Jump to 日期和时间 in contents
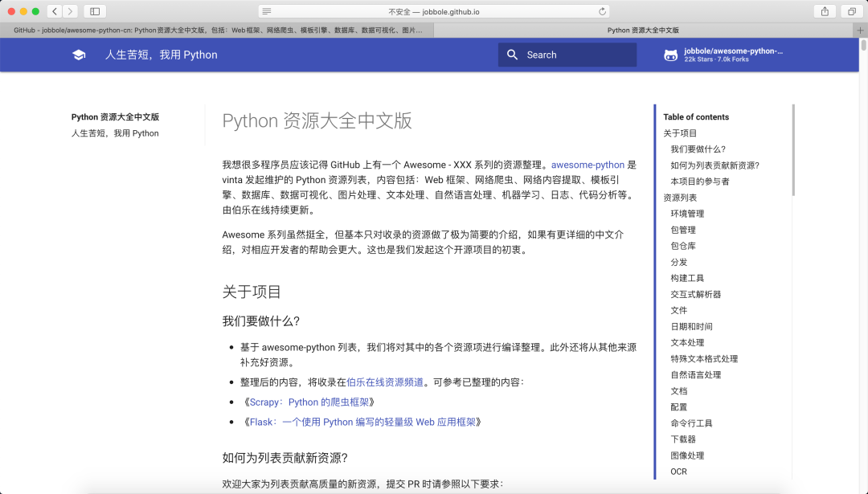This screenshot has width=868, height=494. click(x=691, y=326)
